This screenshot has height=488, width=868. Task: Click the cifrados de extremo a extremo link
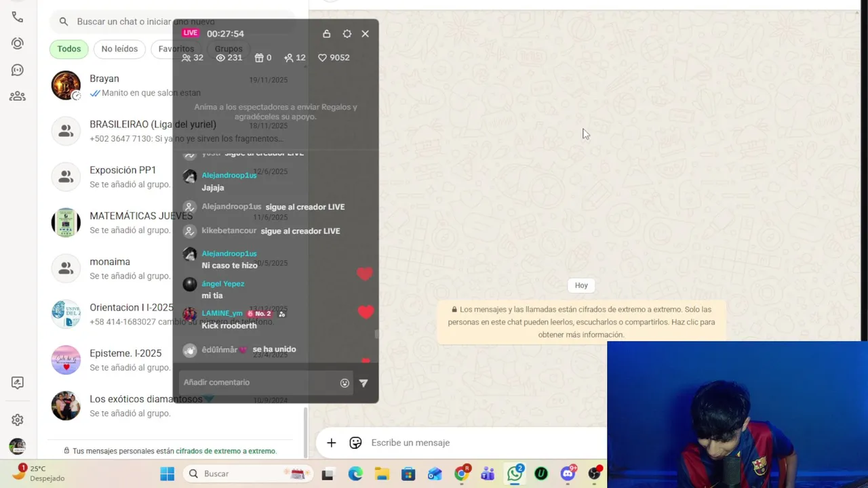(x=225, y=451)
